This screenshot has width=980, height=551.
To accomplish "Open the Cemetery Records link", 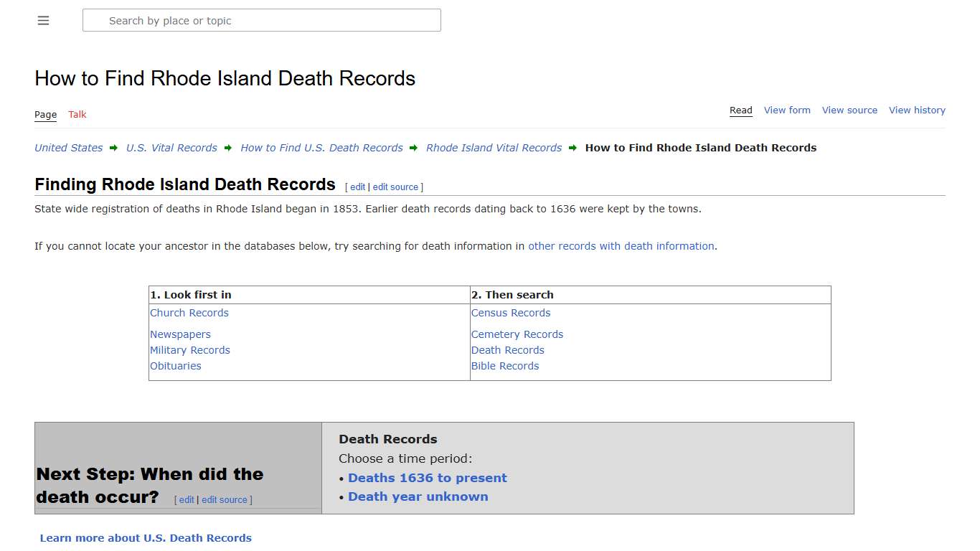I will coord(517,334).
